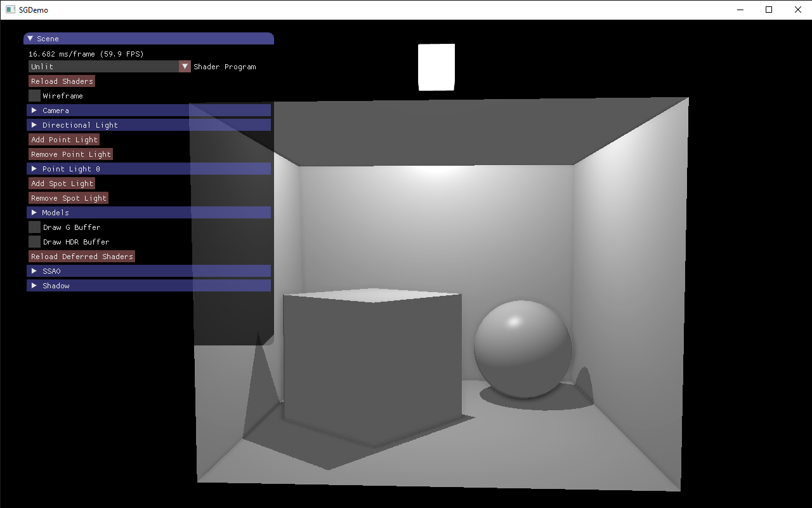Maximize the SGDemo window
This screenshot has height=508, width=812.
769,10
